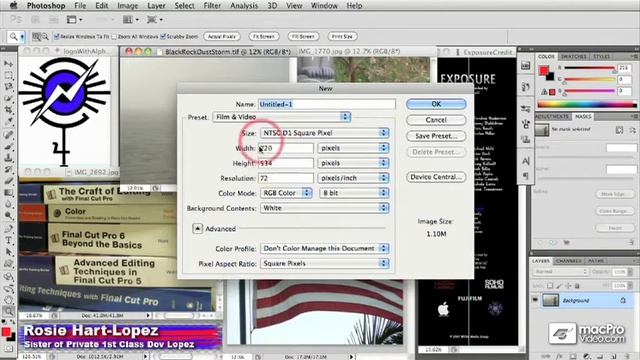The width and height of the screenshot is (640, 360).
Task: Open the Color Profile dropdown
Action: [x=324, y=248]
